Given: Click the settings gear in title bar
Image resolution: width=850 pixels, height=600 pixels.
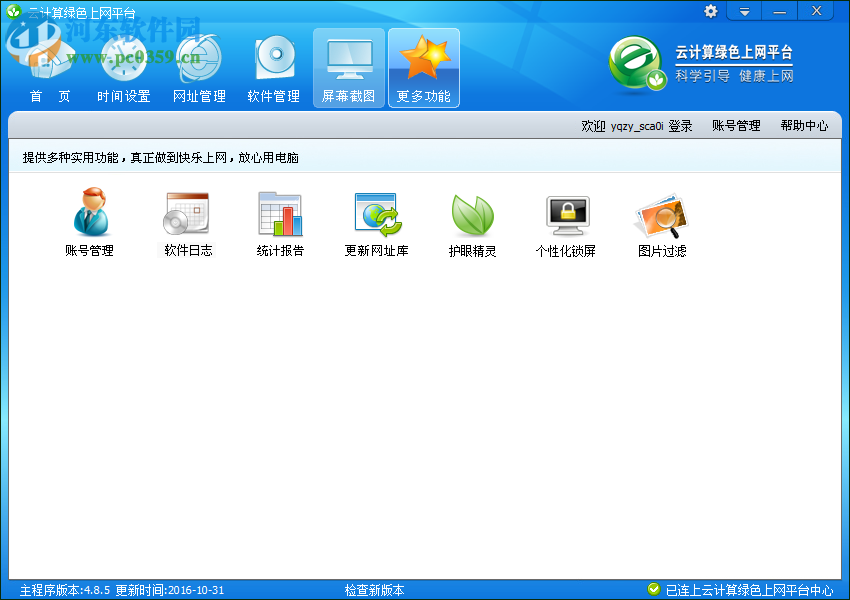Looking at the screenshot, I should (710, 11).
